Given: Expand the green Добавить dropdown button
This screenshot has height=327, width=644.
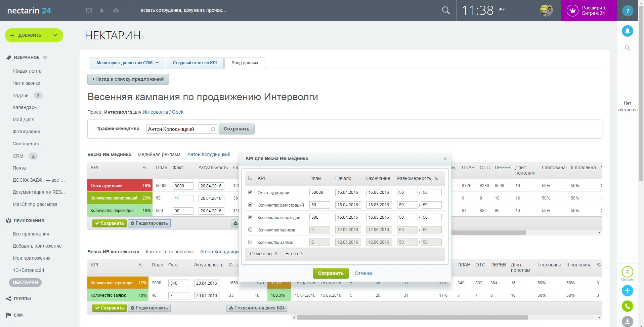Looking at the screenshot, I should click(55, 35).
